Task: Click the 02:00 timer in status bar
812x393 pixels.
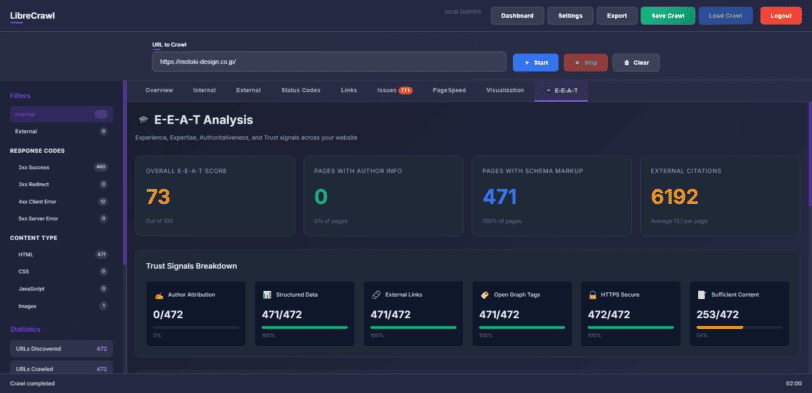Action: coord(793,384)
